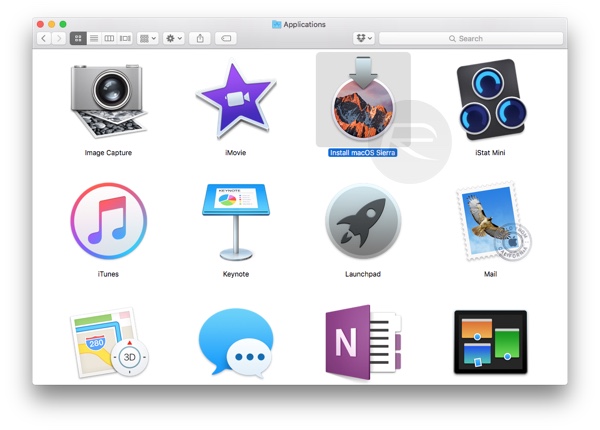Switch to icon view
The height and width of the screenshot is (430, 600).
click(x=78, y=38)
